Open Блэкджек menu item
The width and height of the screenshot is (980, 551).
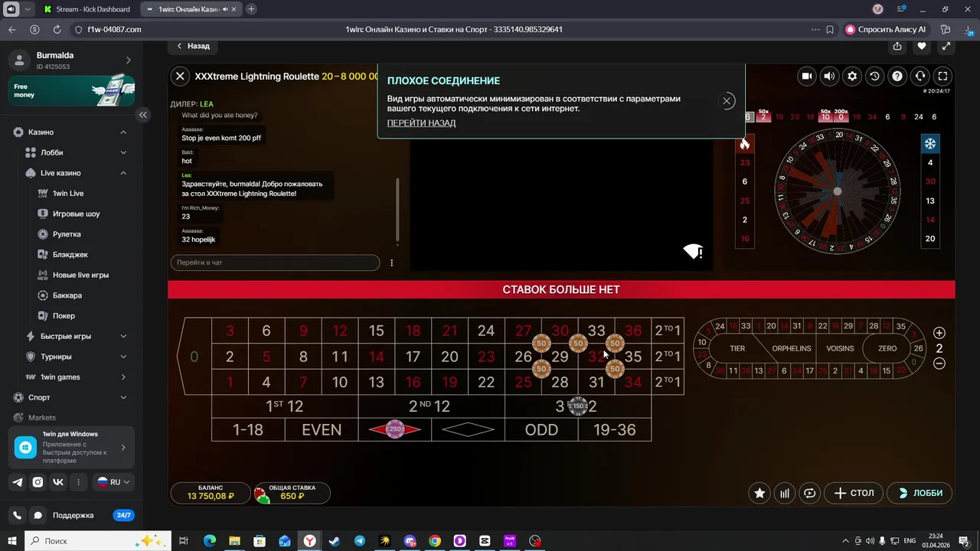point(70,255)
